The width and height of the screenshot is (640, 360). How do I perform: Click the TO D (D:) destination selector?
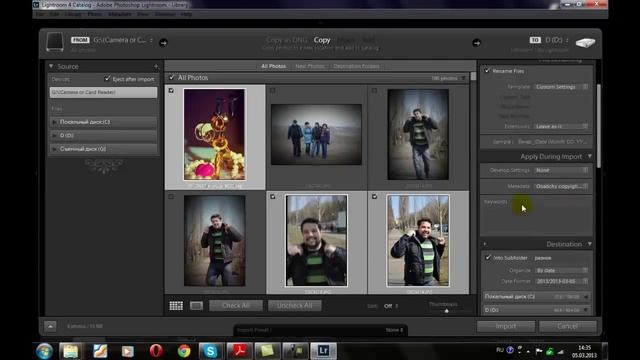pyautogui.click(x=556, y=40)
